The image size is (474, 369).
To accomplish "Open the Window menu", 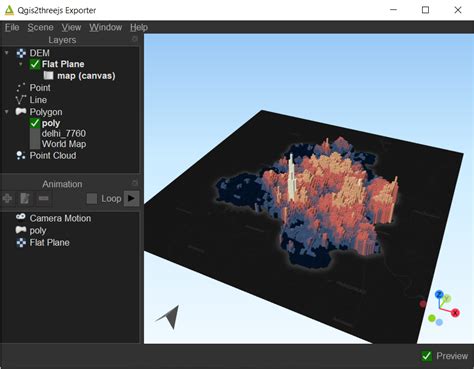I will (105, 27).
